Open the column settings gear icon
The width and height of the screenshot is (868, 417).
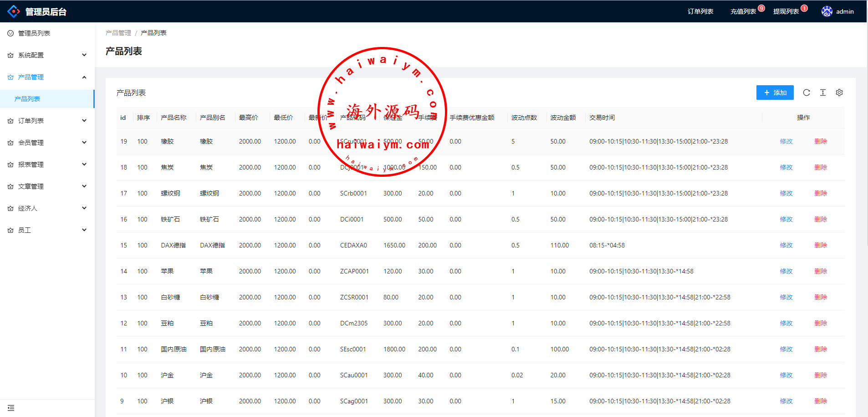pyautogui.click(x=839, y=93)
